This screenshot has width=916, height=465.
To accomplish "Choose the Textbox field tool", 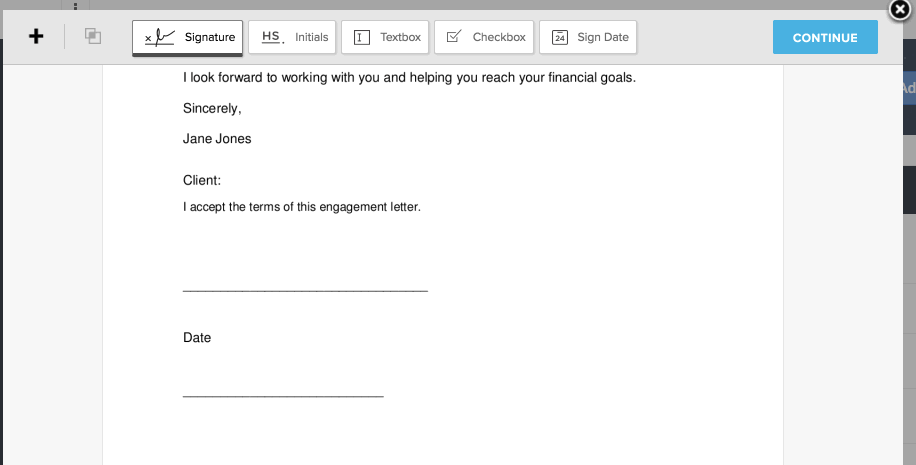I will (x=385, y=37).
